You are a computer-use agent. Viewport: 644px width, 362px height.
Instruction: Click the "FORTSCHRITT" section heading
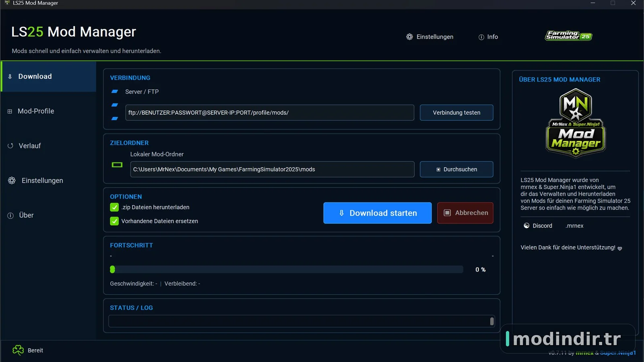coord(131,245)
